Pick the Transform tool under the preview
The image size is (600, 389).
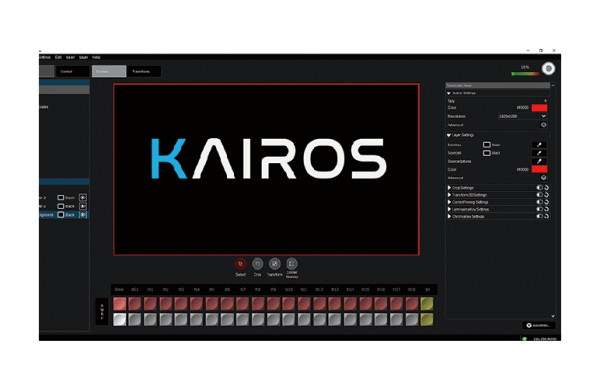275,264
